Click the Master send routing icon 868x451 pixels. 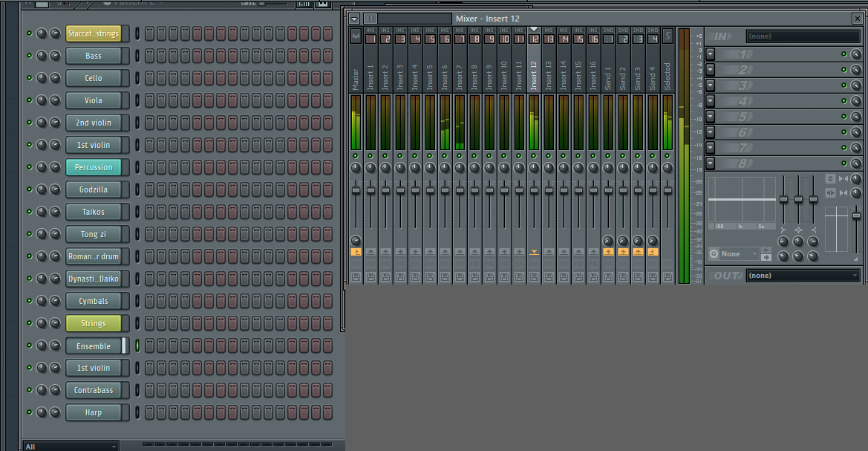(356, 252)
